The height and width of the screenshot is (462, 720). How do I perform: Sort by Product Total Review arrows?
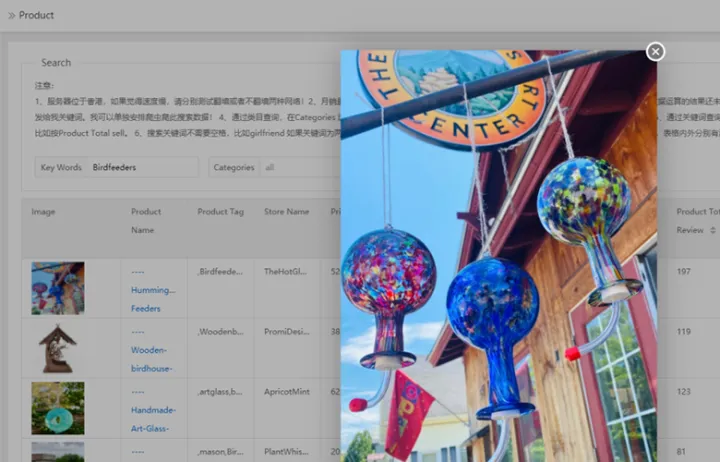713,230
